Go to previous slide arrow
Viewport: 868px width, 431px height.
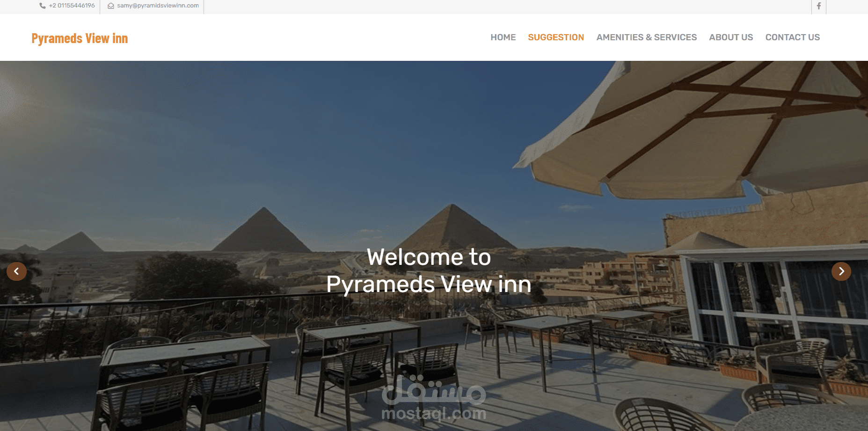pos(16,271)
